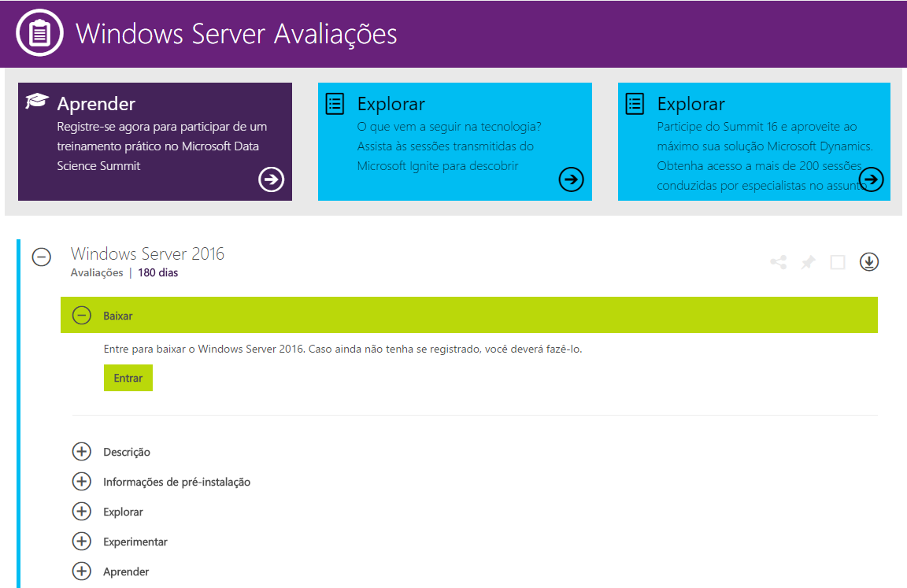Viewport: 907px width, 588px height.
Task: Expand the Explorar section plus icon
Action: 82,511
